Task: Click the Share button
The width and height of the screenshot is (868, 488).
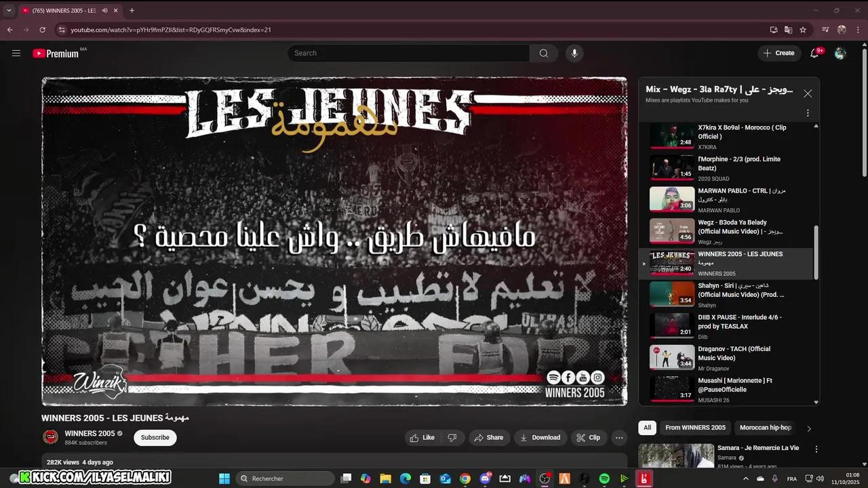Action: click(x=488, y=438)
